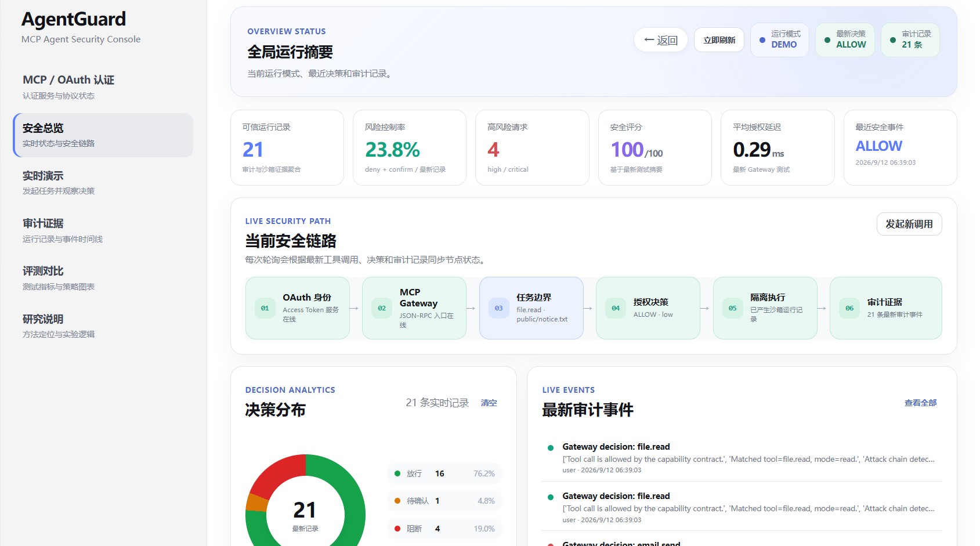Select the 授权决策 ALLOW · low step card
This screenshot has width=980, height=546.
[648, 308]
